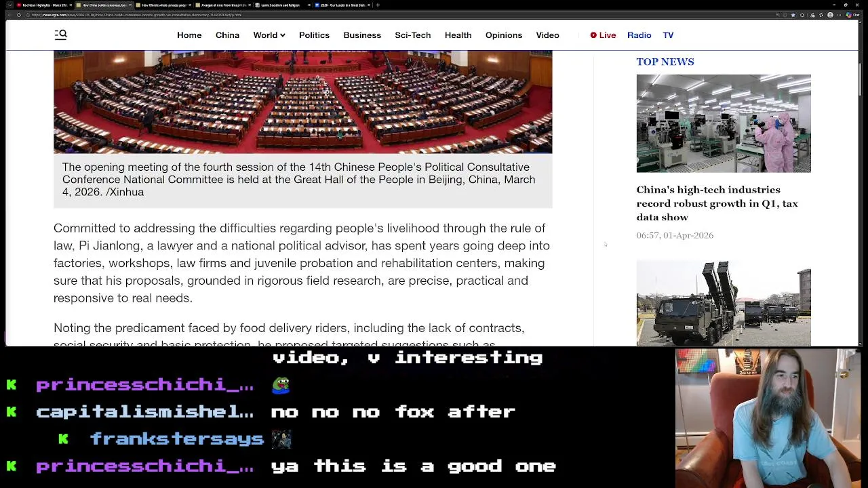Switch to Our Leader is a Great State tab
Viewport: 868px width, 488px height.
tap(342, 5)
